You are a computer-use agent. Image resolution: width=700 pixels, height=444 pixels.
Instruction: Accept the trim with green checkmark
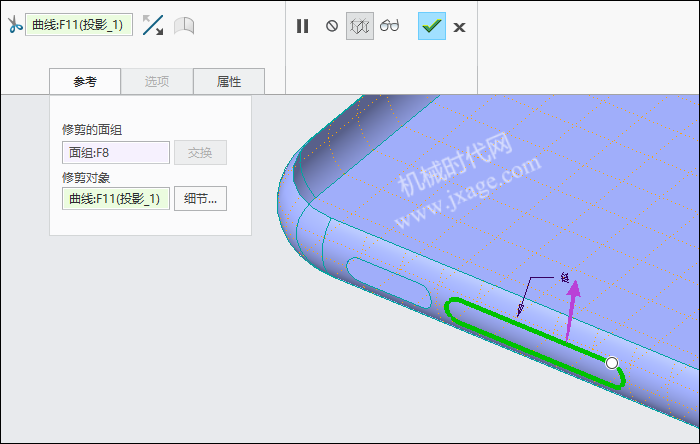432,26
